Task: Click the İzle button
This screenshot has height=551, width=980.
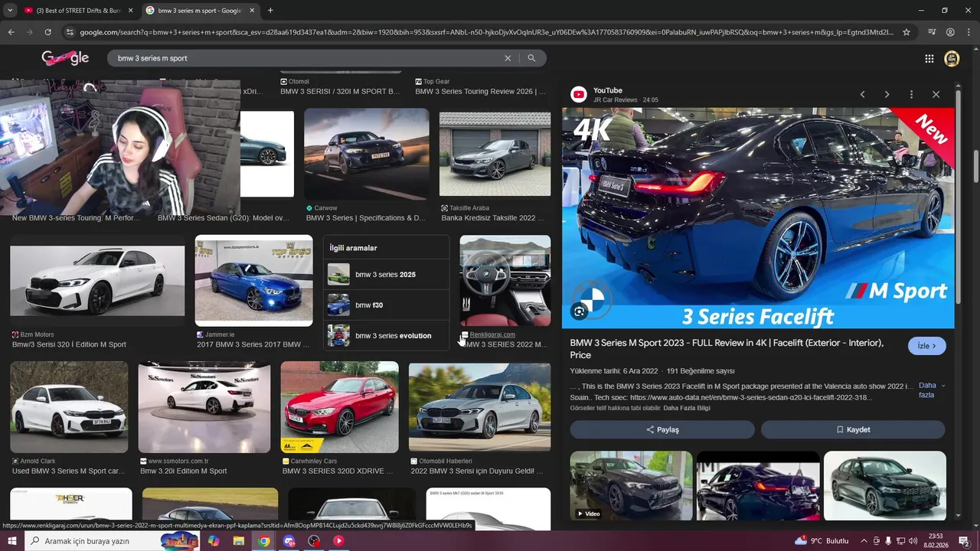Action: 927,346
